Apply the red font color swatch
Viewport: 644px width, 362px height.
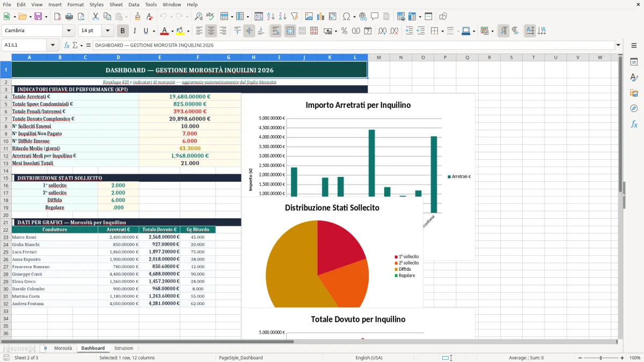(x=165, y=31)
